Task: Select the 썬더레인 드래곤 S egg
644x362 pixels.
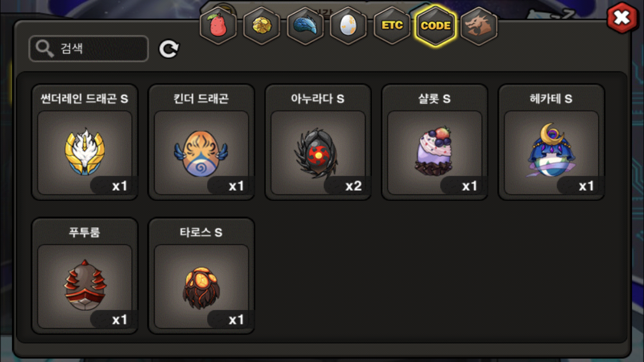Action: coord(85,142)
